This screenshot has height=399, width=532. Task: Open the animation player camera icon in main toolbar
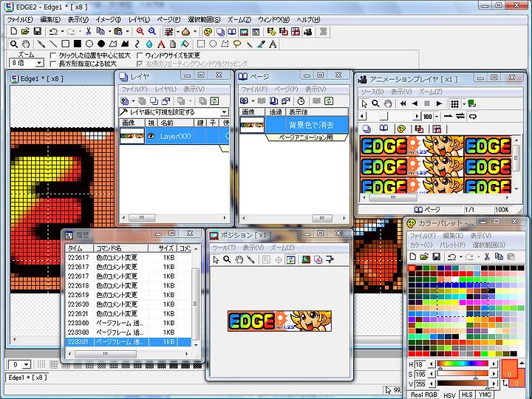(x=308, y=32)
